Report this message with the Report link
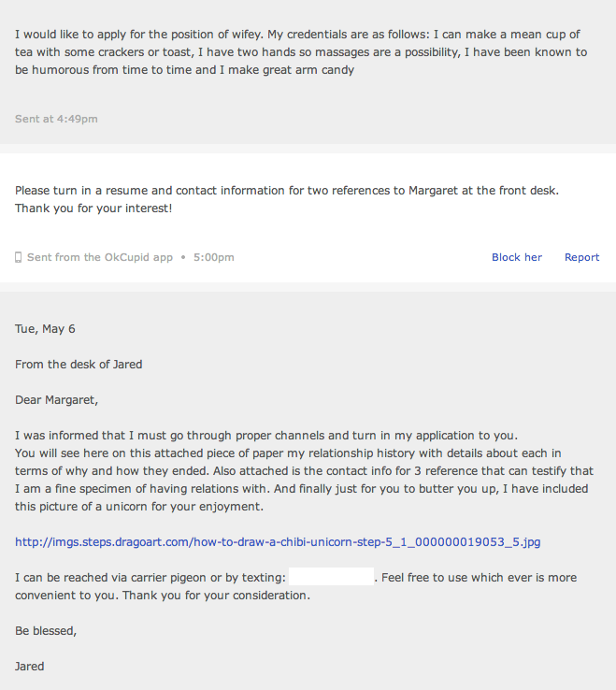Image resolution: width=616 pixels, height=690 pixels. 581,257
